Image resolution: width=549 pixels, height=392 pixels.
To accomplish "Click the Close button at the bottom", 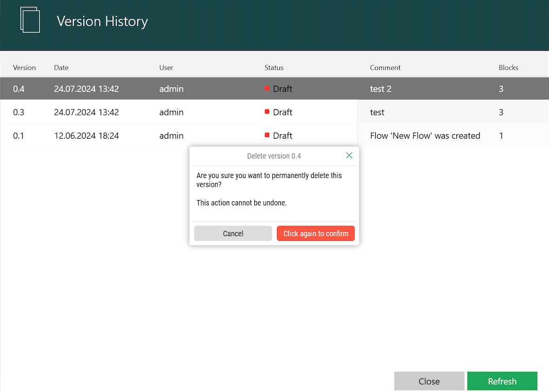I will (429, 381).
